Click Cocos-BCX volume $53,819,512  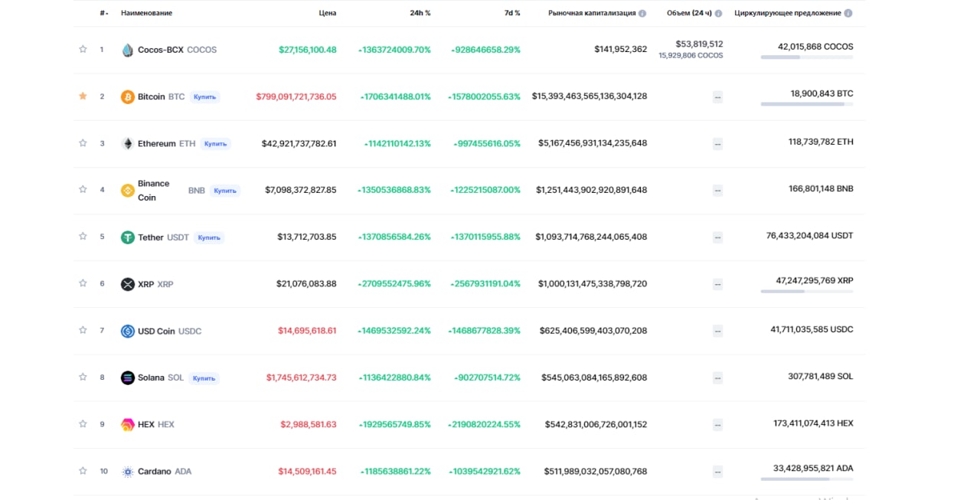pos(699,44)
